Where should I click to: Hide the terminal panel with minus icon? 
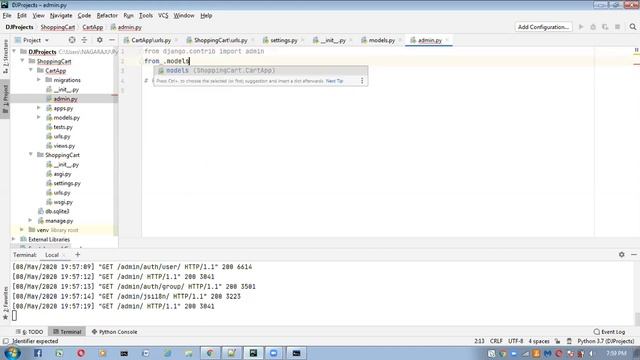[x=634, y=254]
